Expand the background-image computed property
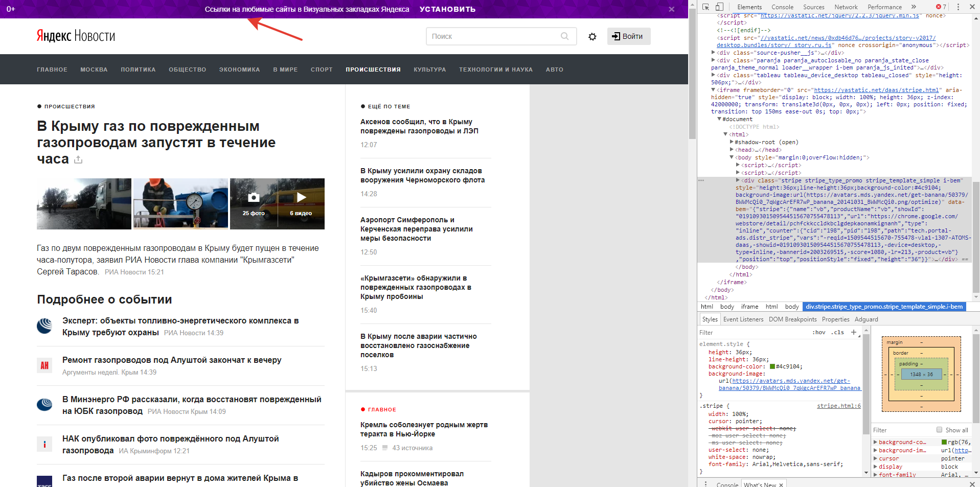 pos(875,450)
